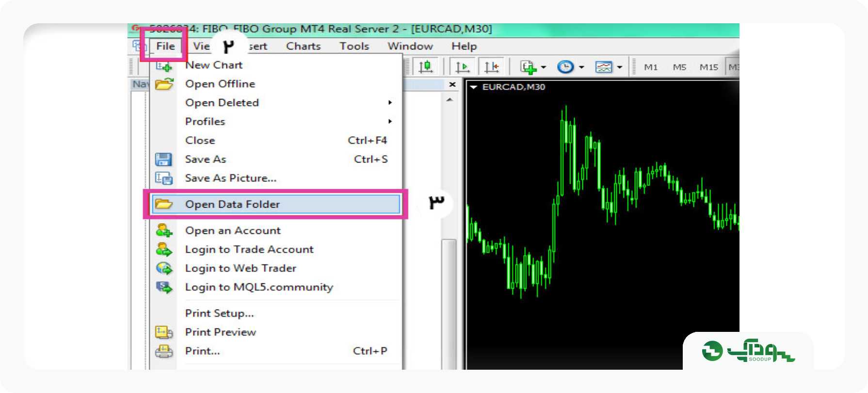
Task: Toggle the Auto Scroll toolbar icon
Action: (x=462, y=66)
